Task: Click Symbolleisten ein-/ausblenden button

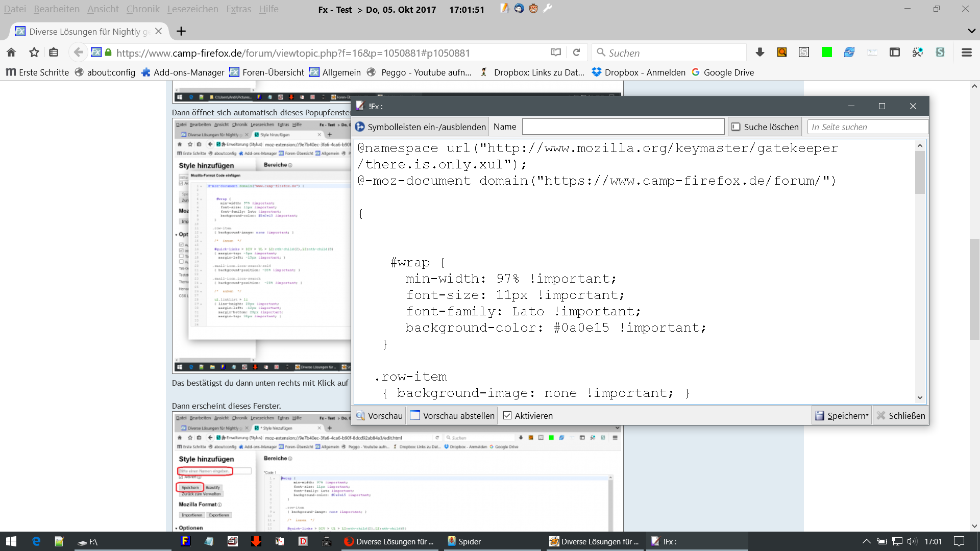Action: [x=421, y=127]
